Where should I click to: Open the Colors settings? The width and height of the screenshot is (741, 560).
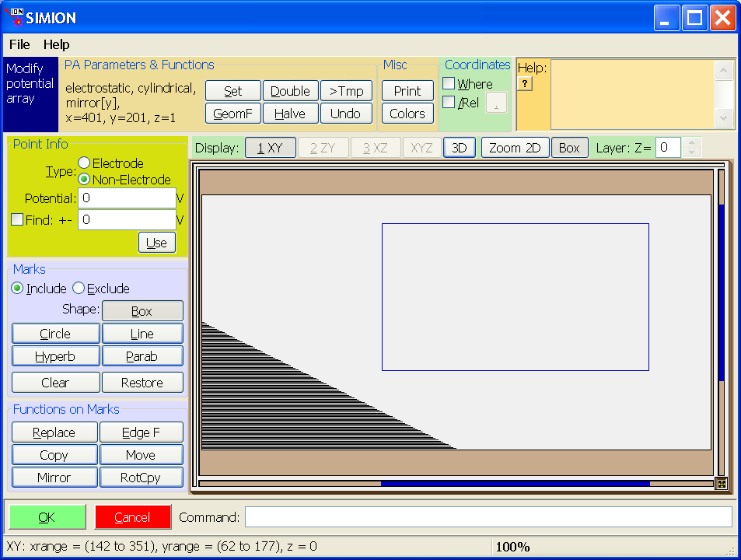point(407,114)
